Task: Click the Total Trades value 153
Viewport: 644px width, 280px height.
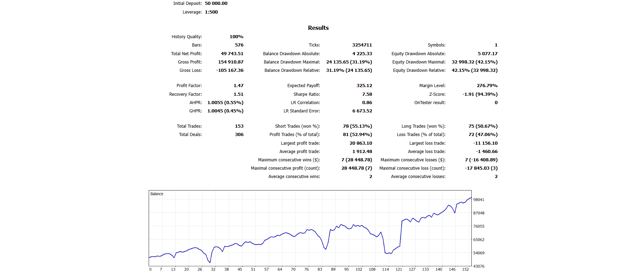Action: pos(239,126)
